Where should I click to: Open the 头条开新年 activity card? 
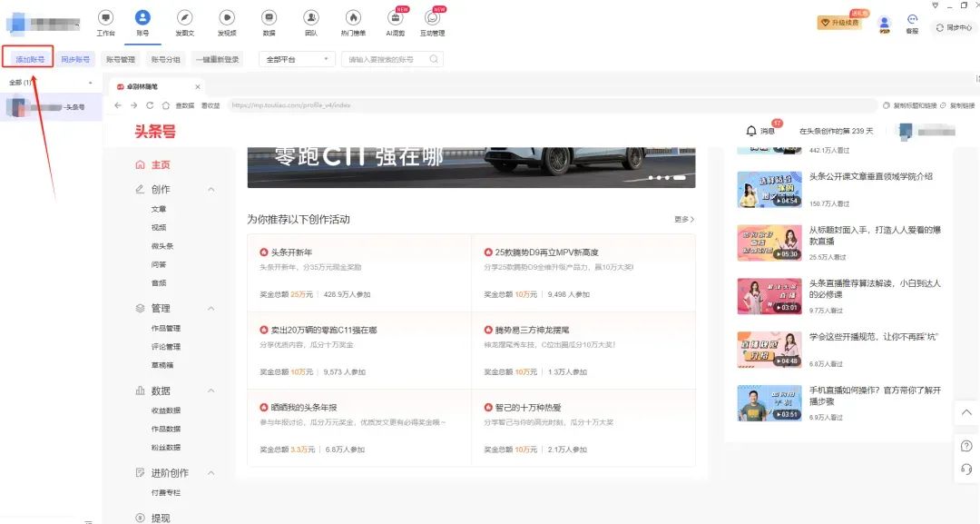[359, 273]
